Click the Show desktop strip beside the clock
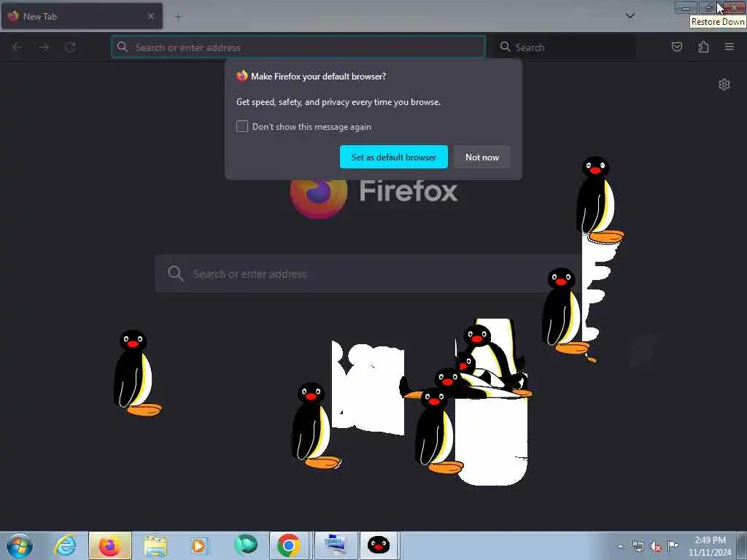The height and width of the screenshot is (560, 747). (x=742, y=545)
